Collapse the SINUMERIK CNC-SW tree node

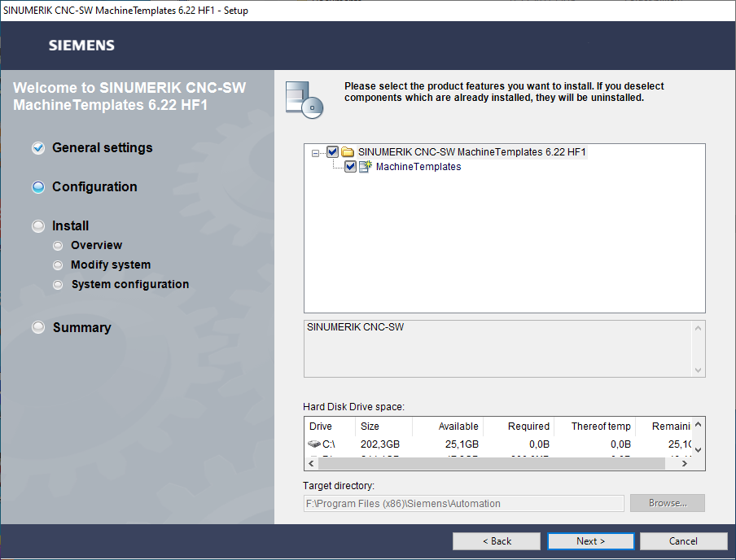(316, 152)
